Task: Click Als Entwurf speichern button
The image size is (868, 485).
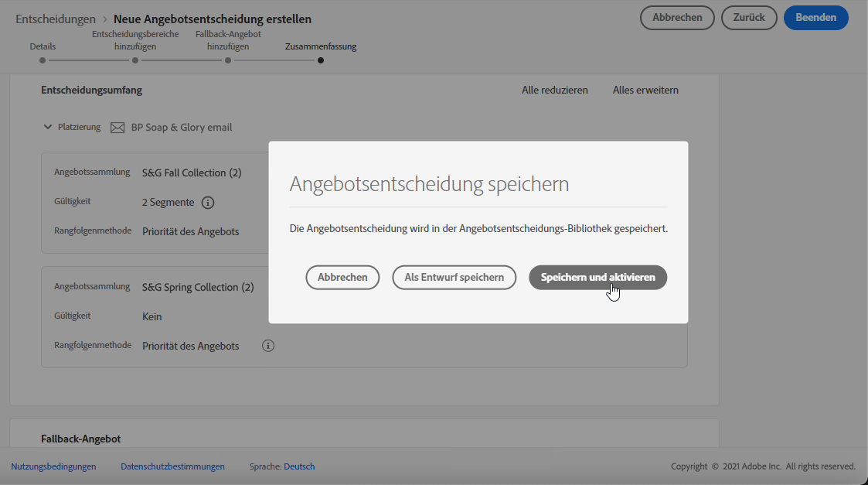Action: pyautogui.click(x=454, y=277)
